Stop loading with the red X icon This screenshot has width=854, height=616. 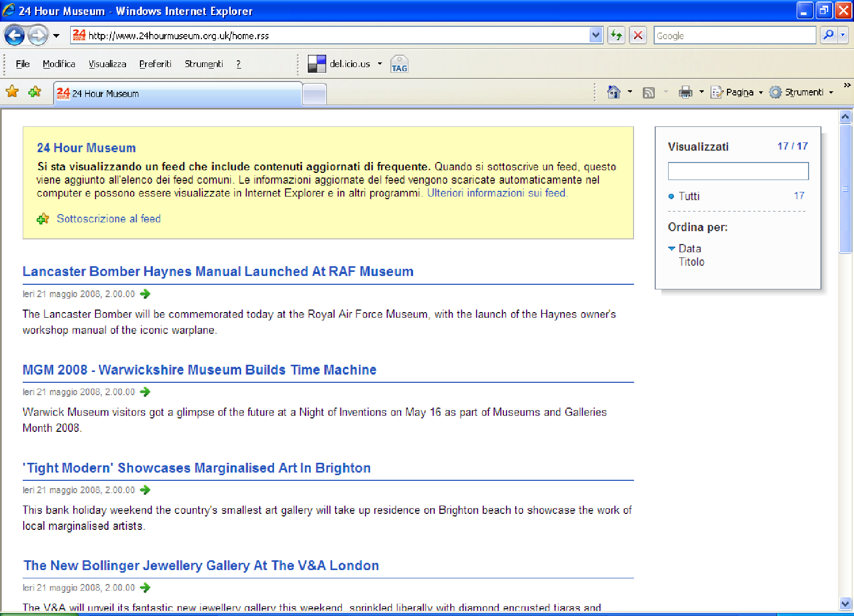(x=638, y=36)
